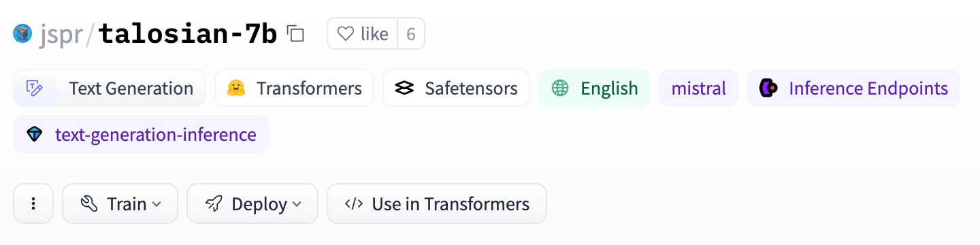The height and width of the screenshot is (245, 980).
Task: Expand the Train dropdown menu
Action: (120, 203)
